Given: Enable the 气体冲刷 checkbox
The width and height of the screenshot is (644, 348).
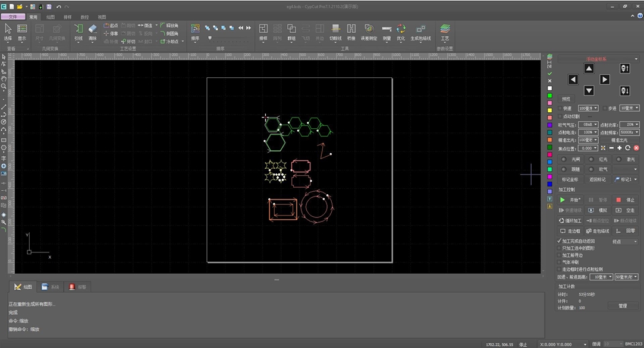Looking at the screenshot, I should pos(559,262).
